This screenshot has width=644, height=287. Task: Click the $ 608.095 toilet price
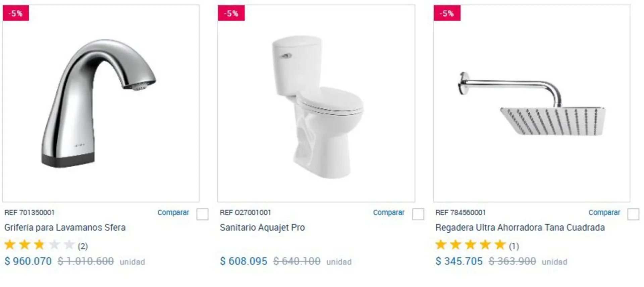pyautogui.click(x=244, y=261)
